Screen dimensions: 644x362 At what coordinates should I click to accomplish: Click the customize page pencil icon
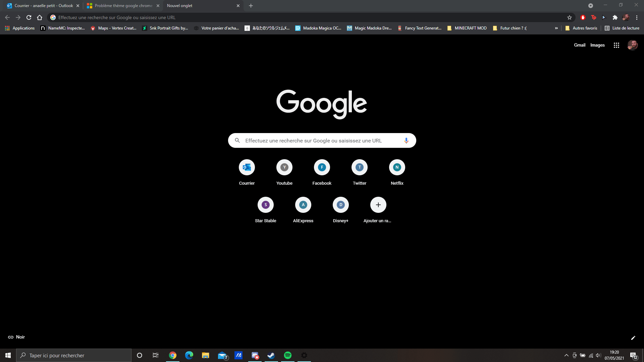pyautogui.click(x=633, y=338)
